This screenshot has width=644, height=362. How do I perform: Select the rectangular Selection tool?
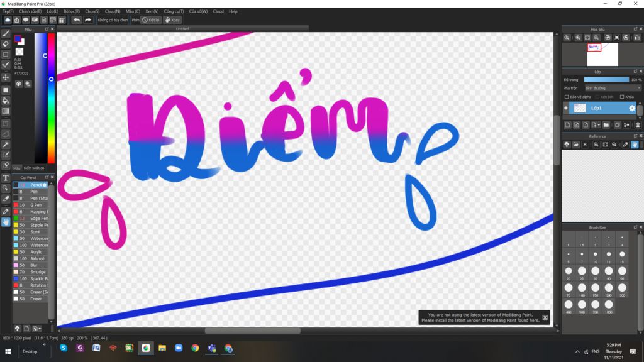tap(6, 123)
